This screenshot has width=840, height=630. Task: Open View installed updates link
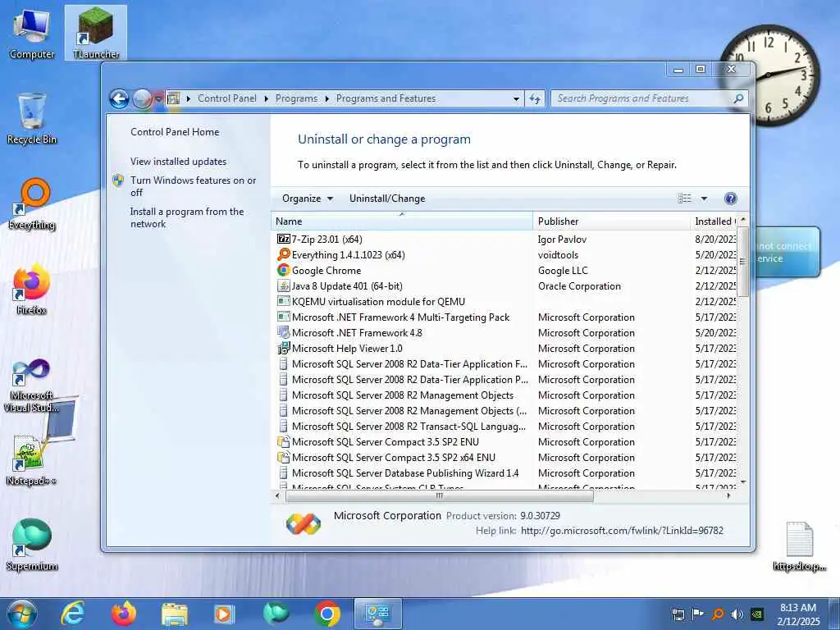tap(178, 162)
